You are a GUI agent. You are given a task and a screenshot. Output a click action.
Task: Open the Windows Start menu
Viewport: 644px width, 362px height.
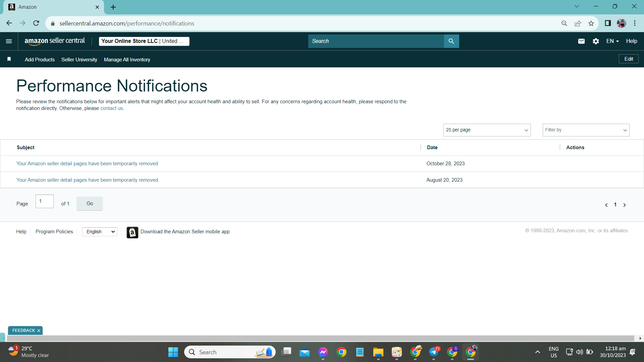173,352
